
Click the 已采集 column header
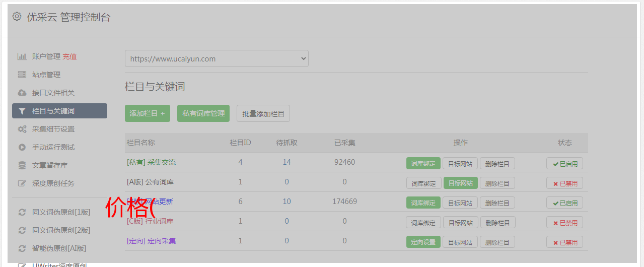344,143
